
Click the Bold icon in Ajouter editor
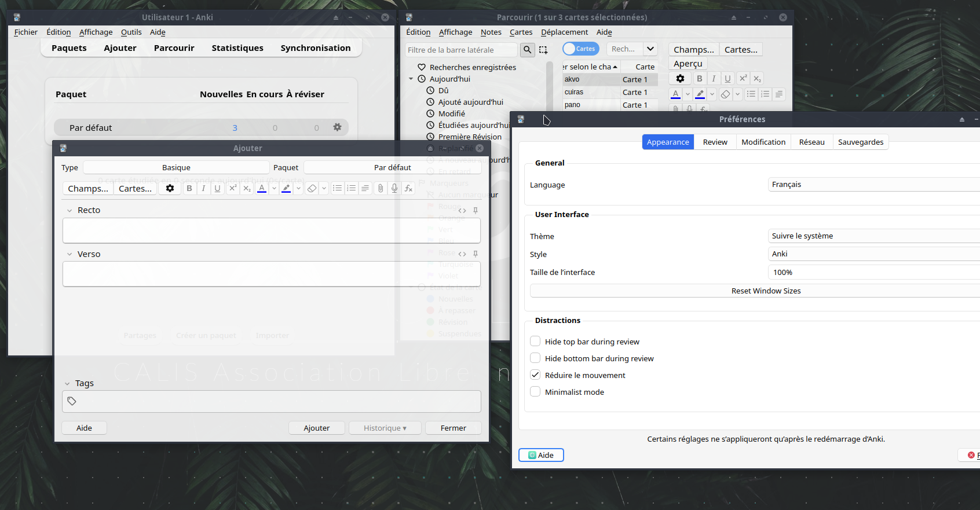point(189,188)
